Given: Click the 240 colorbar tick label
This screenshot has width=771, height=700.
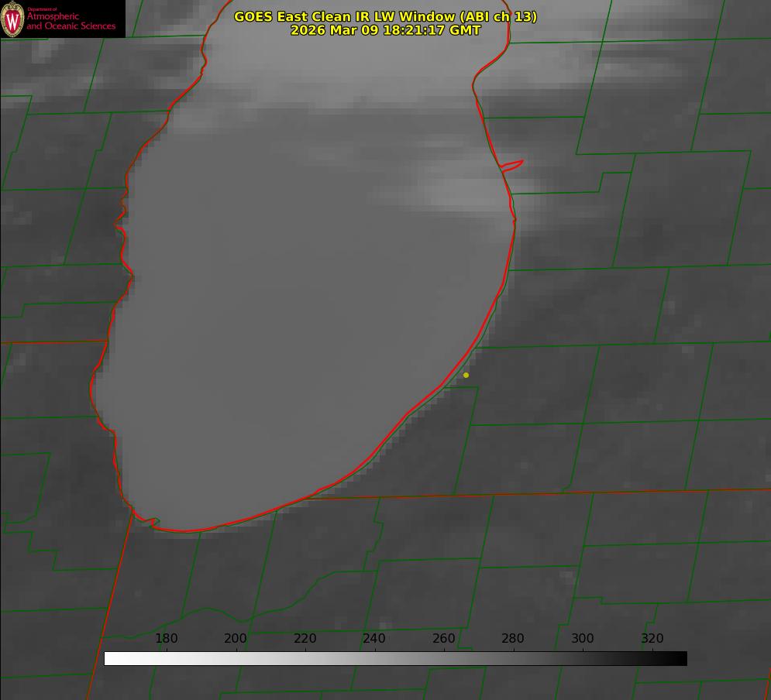Looking at the screenshot, I should [x=374, y=638].
